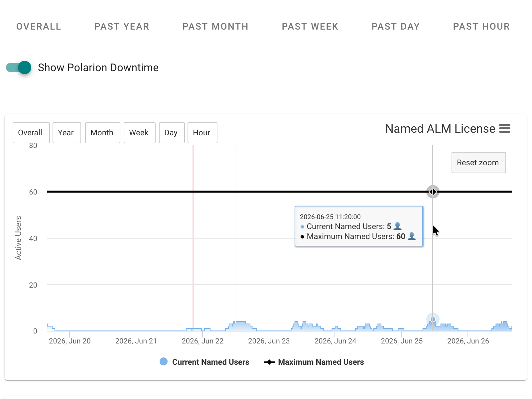Select the Month range button
Image resolution: width=532 pixels, height=399 pixels.
pos(103,133)
